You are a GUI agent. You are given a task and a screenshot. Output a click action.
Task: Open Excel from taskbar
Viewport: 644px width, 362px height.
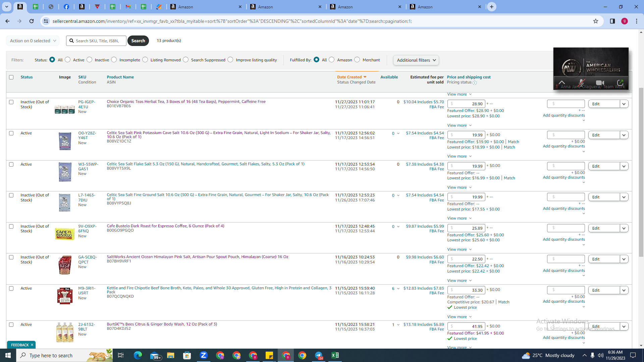point(335,355)
